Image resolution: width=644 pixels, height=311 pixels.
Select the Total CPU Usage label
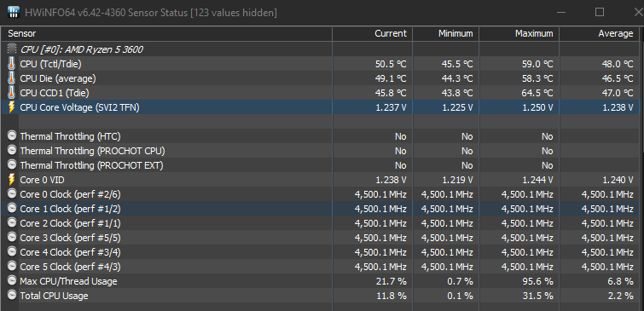pyautogui.click(x=54, y=296)
